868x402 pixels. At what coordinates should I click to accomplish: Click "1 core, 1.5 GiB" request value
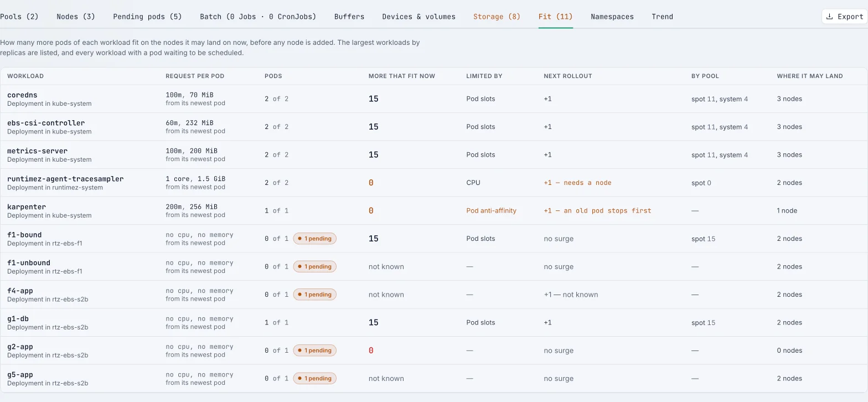tap(195, 179)
